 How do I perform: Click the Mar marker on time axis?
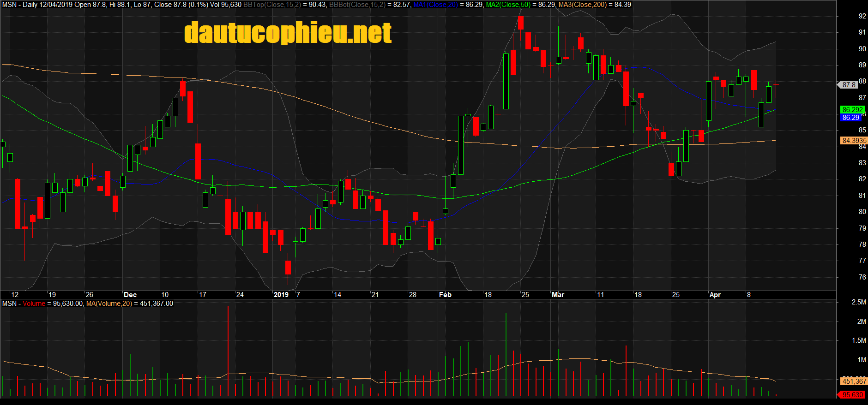(x=558, y=295)
